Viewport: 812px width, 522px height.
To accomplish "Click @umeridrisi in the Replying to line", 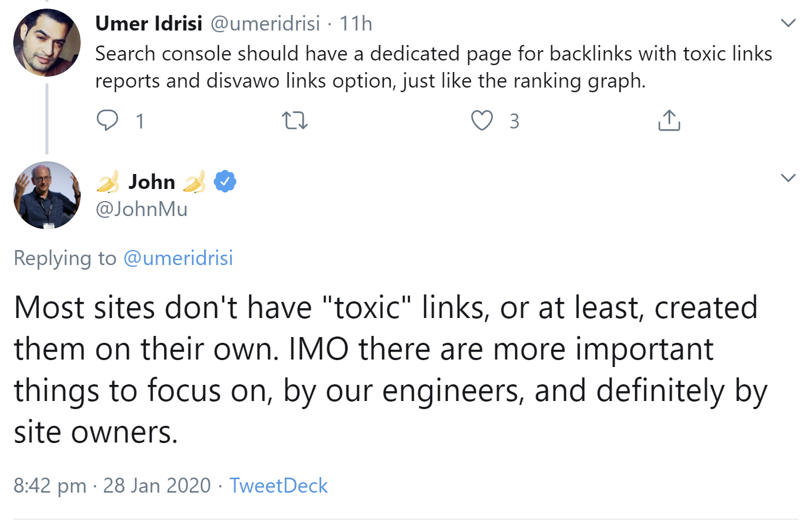I will point(178,258).
